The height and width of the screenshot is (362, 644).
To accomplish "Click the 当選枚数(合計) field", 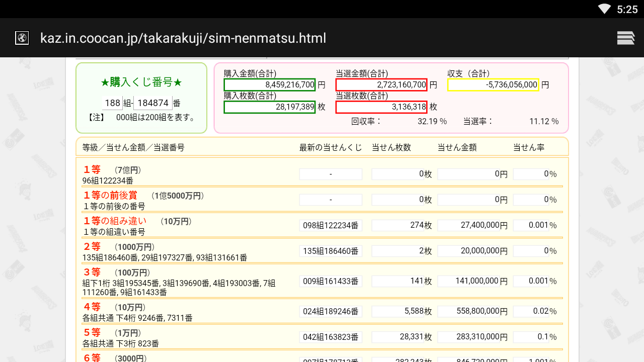I will (381, 107).
